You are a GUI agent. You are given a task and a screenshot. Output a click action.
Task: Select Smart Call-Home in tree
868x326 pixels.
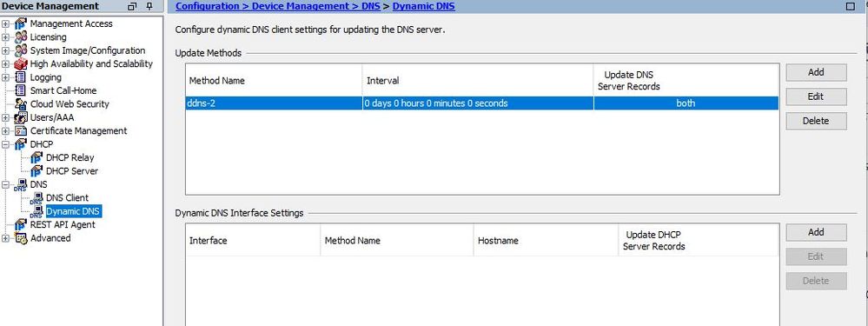pos(63,90)
